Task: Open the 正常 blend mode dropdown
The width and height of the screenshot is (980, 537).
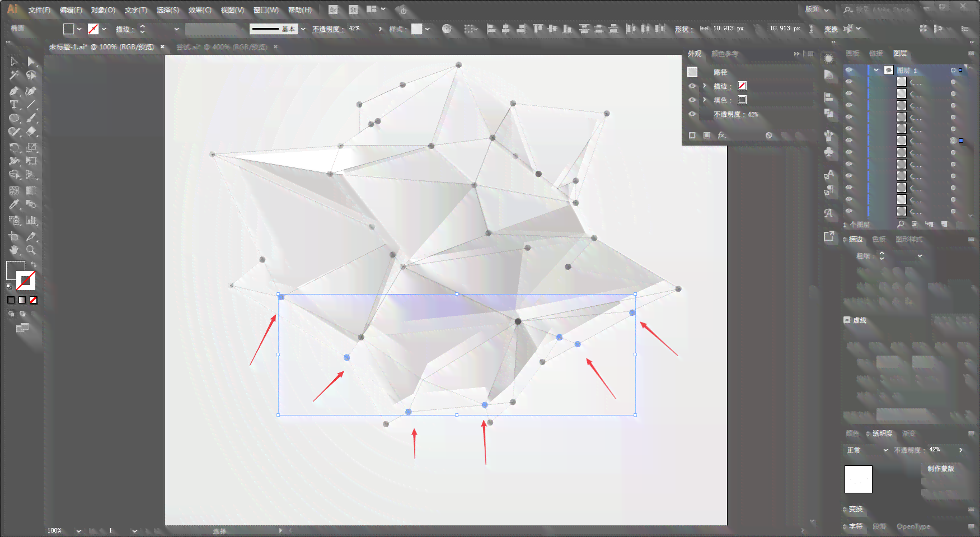Action: pos(868,450)
